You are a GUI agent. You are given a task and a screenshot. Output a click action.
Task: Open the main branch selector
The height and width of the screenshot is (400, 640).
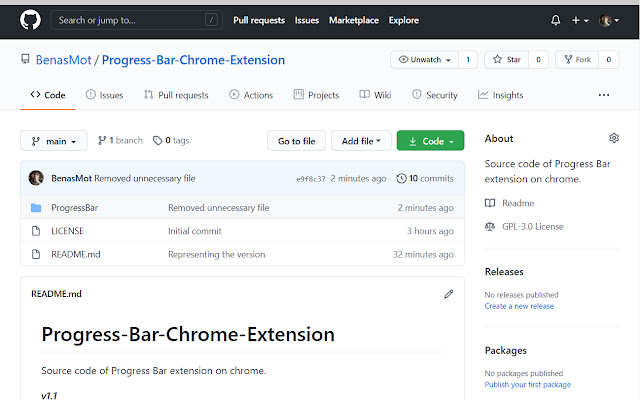[53, 141]
